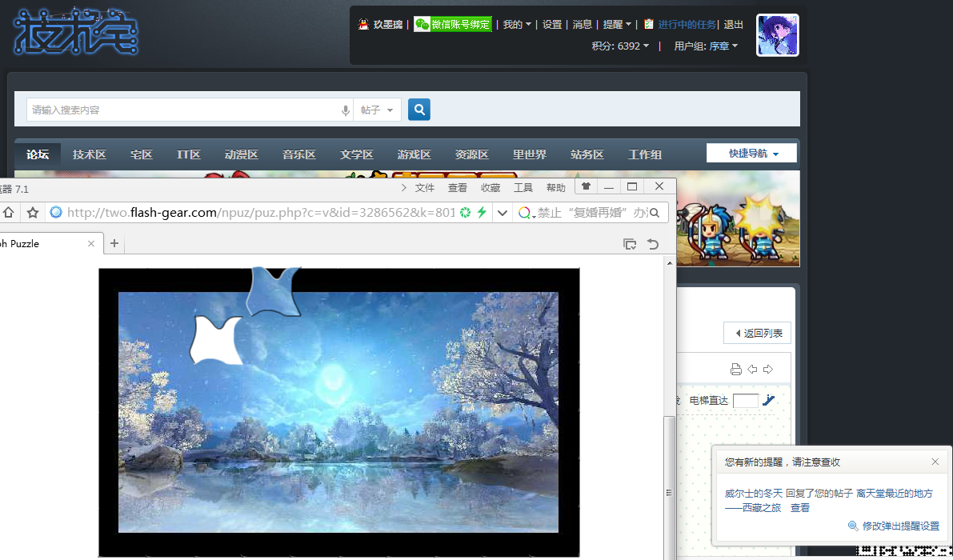Click the forum search input field
The image size is (953, 560).
pos(184,110)
